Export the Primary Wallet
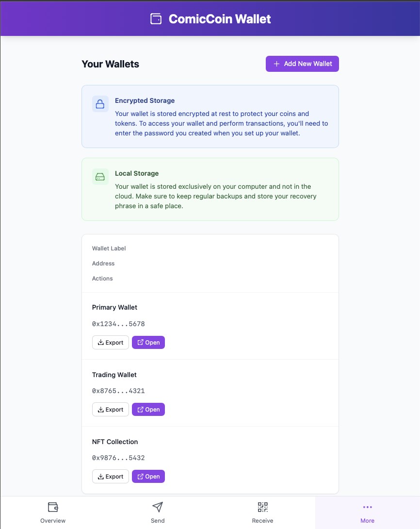 tap(111, 343)
